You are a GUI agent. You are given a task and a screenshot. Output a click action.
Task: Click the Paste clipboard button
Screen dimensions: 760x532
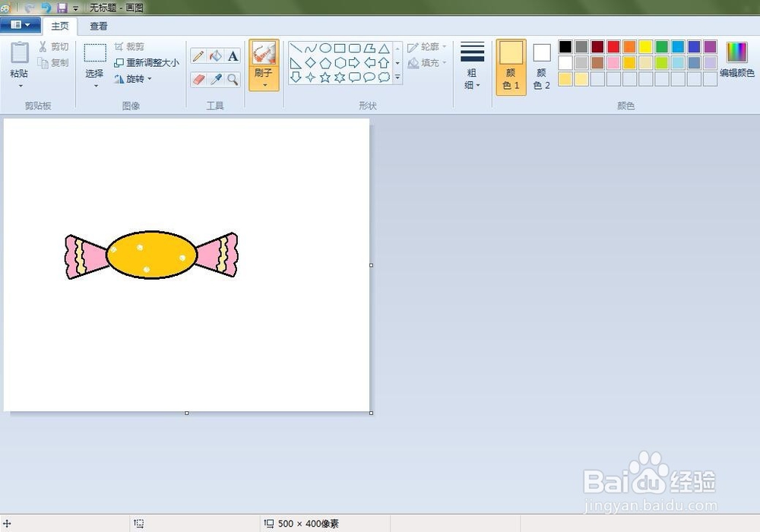click(20, 53)
